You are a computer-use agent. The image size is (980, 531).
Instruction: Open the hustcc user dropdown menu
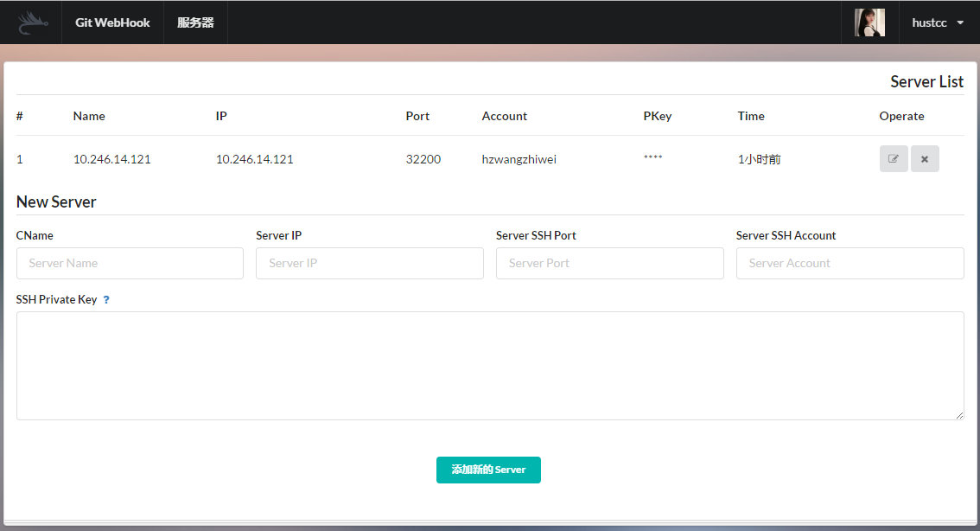coord(939,22)
